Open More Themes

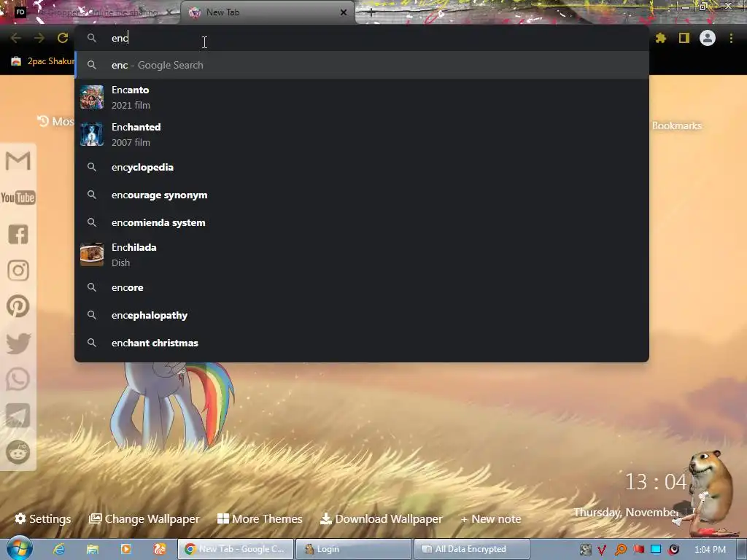click(260, 518)
